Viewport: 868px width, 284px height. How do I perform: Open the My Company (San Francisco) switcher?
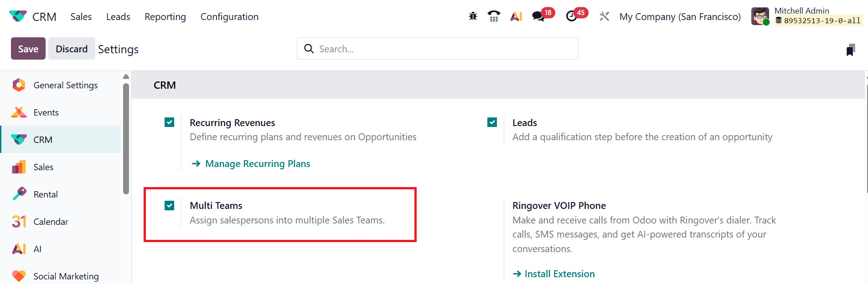coord(680,17)
